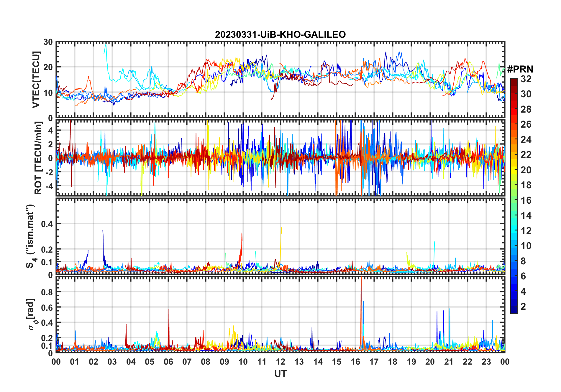Click the colorbar tick label 26

[x=526, y=124]
